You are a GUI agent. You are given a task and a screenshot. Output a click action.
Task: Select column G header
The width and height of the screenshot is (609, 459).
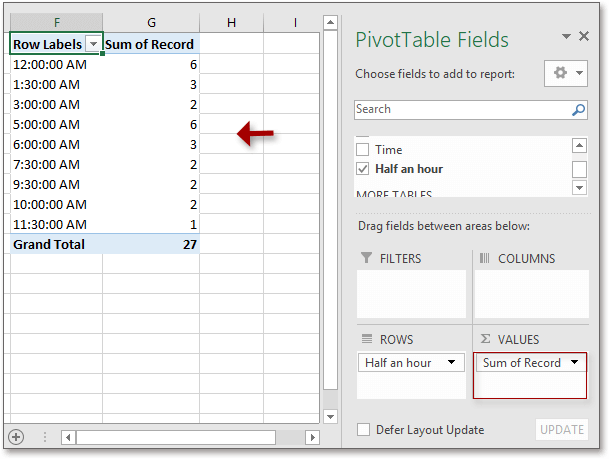coord(150,21)
